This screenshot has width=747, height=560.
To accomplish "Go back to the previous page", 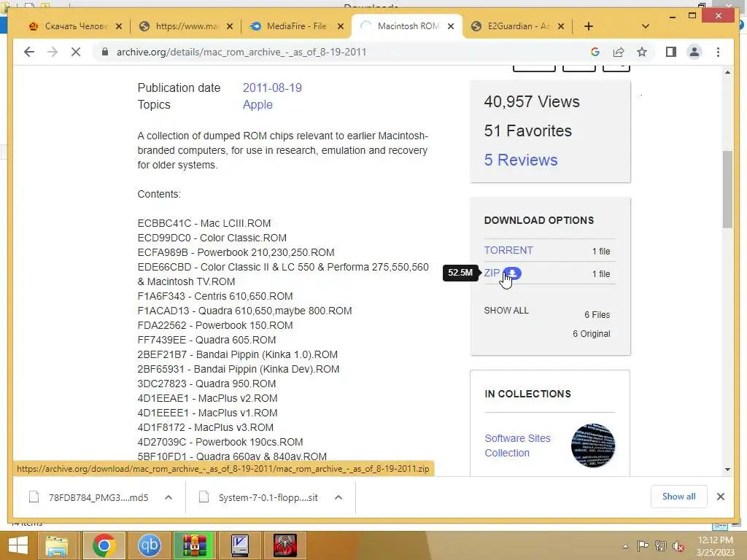I will pos(29,52).
